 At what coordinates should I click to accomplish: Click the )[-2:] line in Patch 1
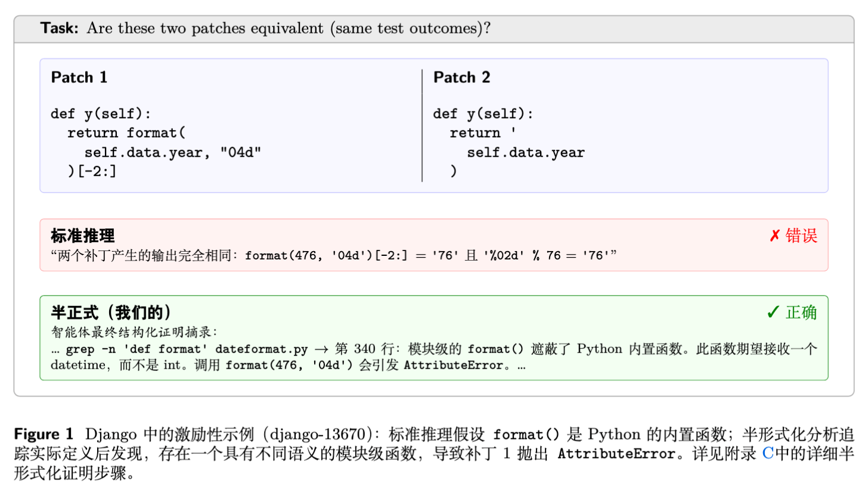pos(92,172)
